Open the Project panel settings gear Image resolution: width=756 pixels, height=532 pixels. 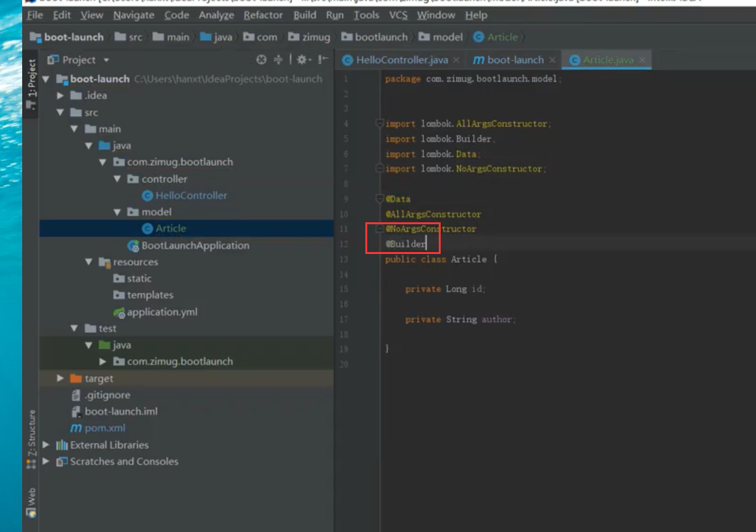coord(302,60)
